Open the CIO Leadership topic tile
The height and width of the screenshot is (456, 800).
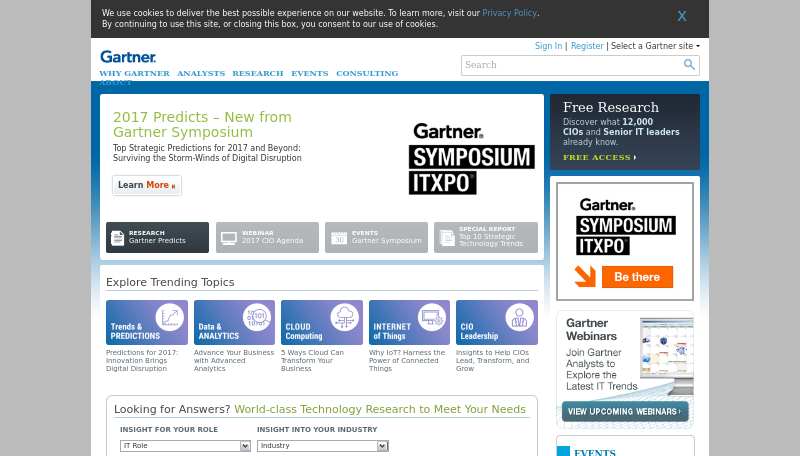coord(497,322)
